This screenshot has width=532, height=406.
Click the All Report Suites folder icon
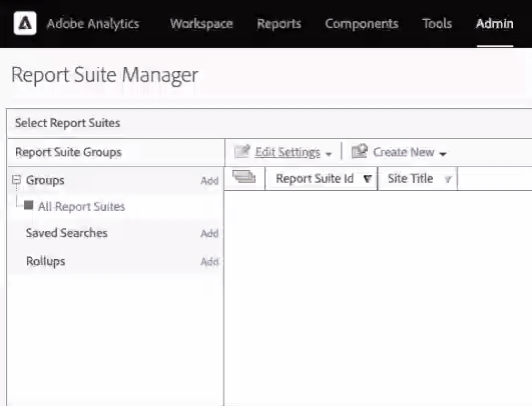tap(28, 205)
